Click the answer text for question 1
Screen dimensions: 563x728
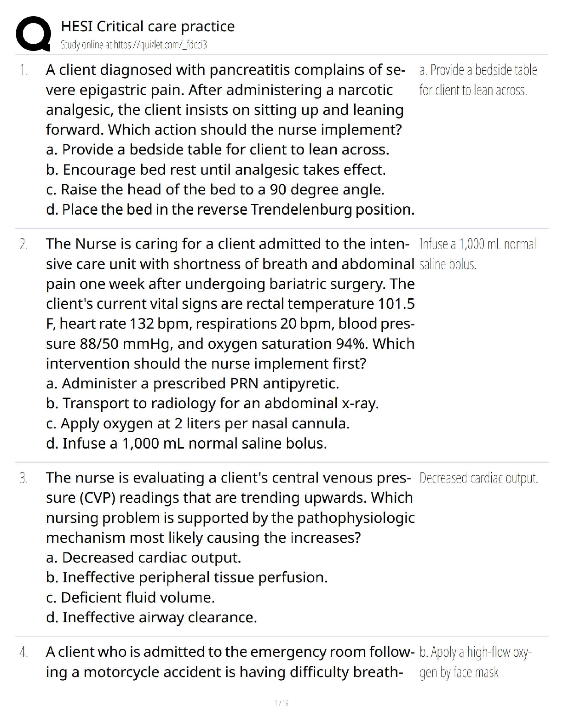(x=478, y=80)
